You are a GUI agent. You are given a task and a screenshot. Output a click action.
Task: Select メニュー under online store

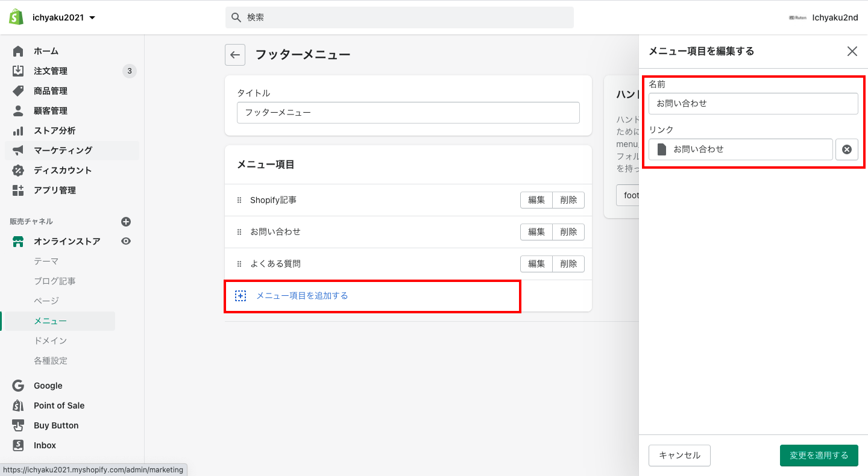pyautogui.click(x=51, y=321)
